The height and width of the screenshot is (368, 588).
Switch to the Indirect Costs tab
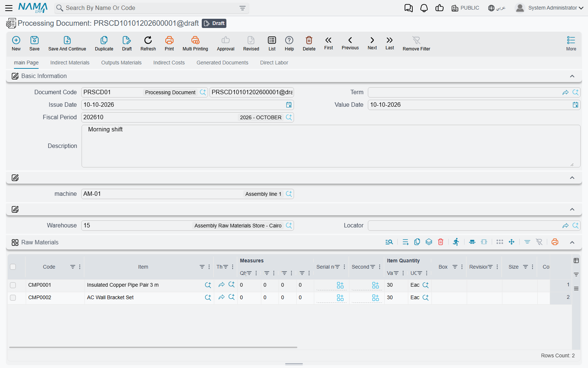click(x=169, y=63)
